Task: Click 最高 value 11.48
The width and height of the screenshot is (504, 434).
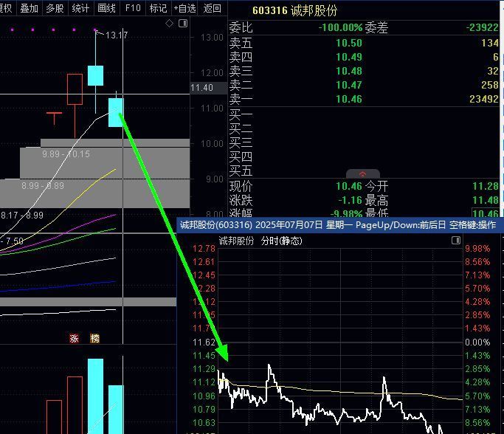Action: click(x=486, y=200)
